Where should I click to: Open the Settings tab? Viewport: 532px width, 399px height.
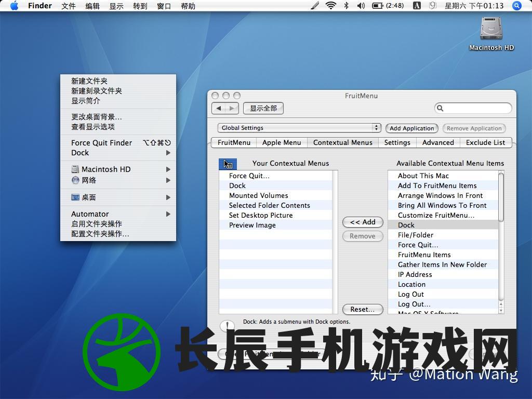pyautogui.click(x=397, y=142)
